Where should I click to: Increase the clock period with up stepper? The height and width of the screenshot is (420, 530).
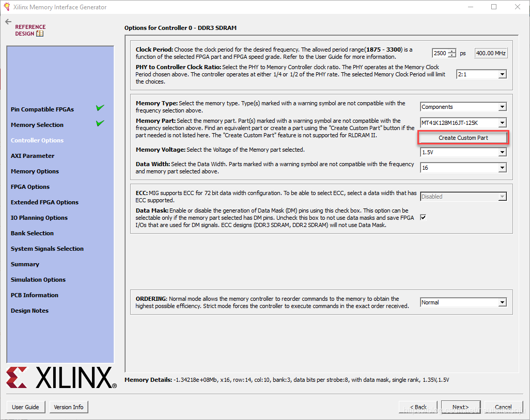pos(452,51)
